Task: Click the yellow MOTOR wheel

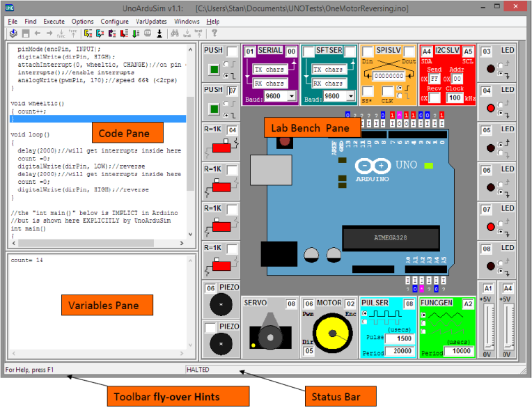Action: pyautogui.click(x=333, y=334)
